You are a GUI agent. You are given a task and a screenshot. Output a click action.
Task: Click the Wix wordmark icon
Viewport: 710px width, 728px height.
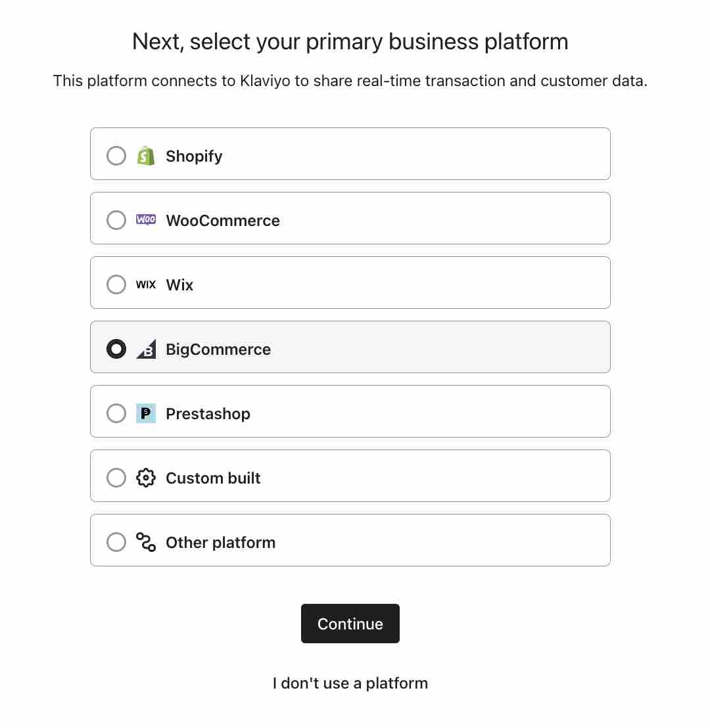point(146,284)
